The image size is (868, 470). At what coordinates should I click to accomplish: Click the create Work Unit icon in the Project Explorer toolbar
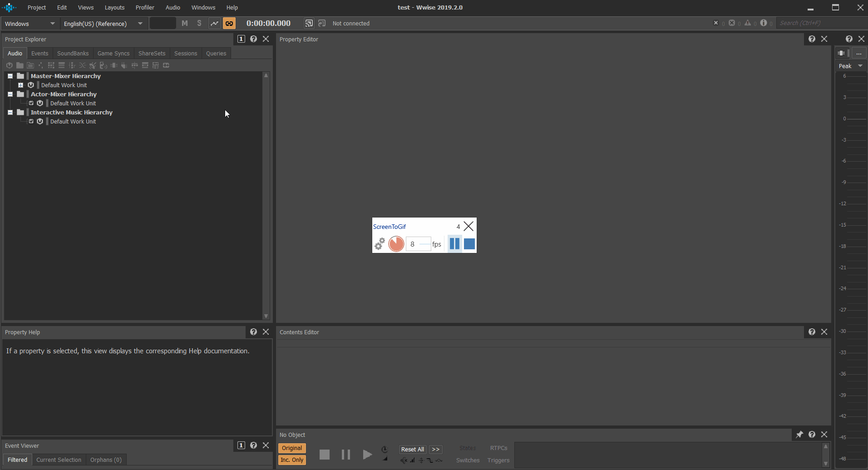(9, 65)
